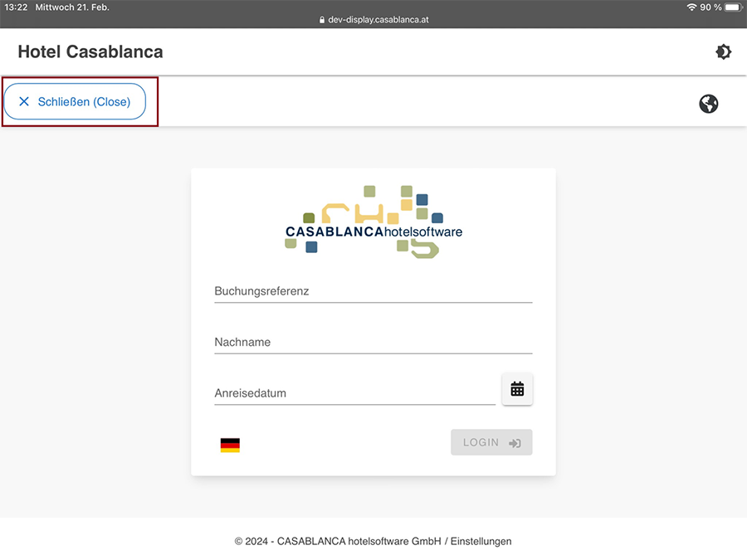Tap the Hotel Casablanca header title
The width and height of the screenshot is (747, 560).
[x=90, y=52]
